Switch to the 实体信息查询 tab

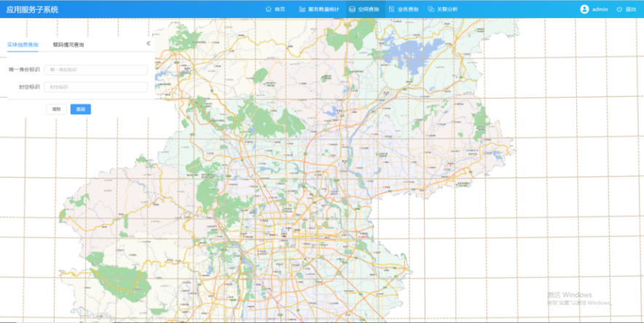pos(23,44)
